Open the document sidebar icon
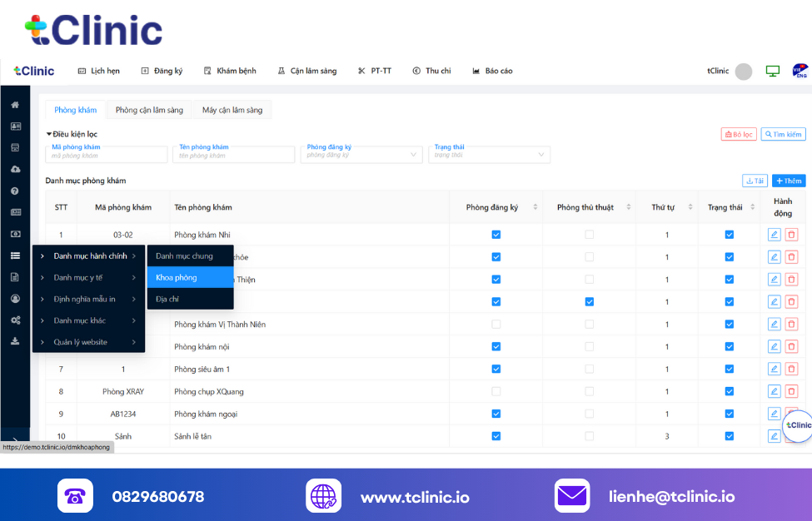 (x=15, y=277)
